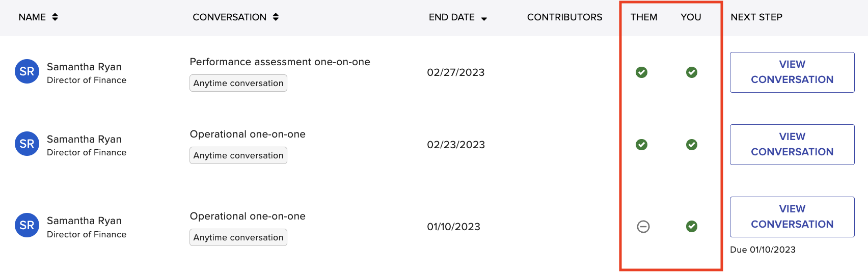The height and width of the screenshot is (273, 868).
Task: Open Performance assessment one-on-one title
Action: tap(280, 62)
